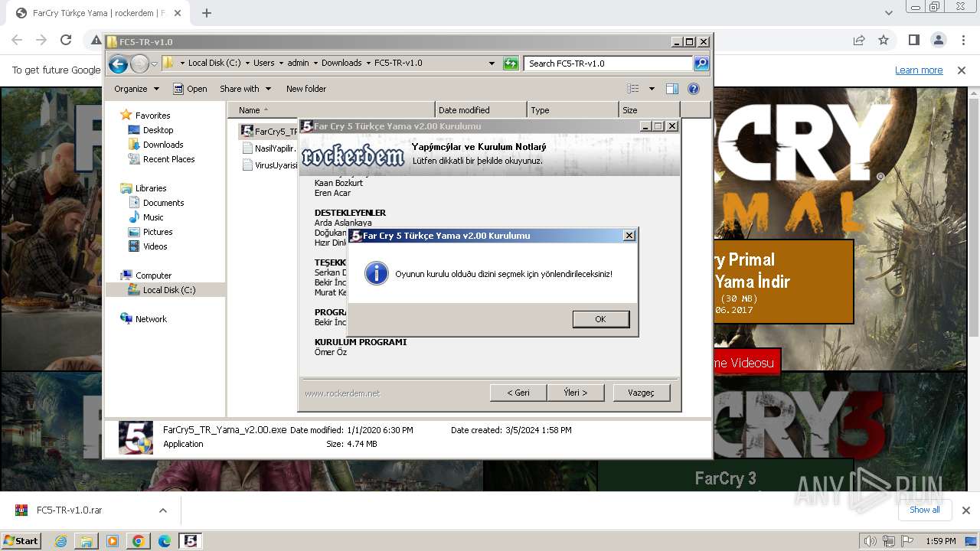
Task: Open the Documents library
Action: coord(163,203)
